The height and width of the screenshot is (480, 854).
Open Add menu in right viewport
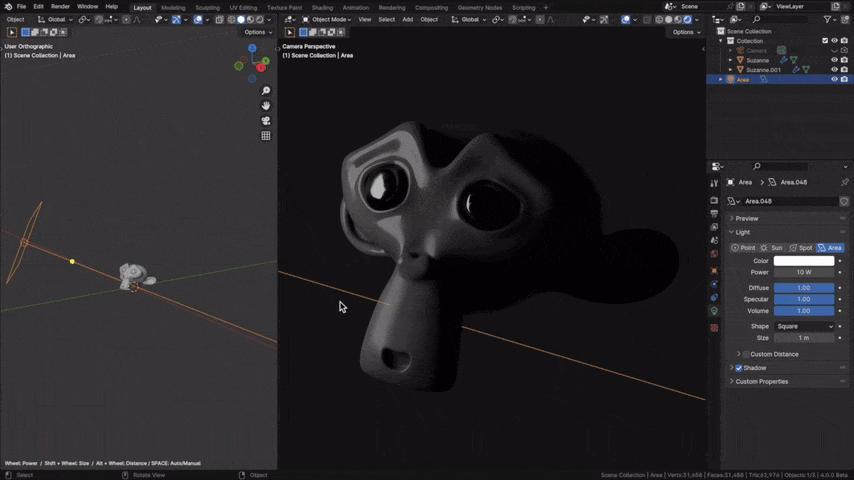(x=407, y=20)
